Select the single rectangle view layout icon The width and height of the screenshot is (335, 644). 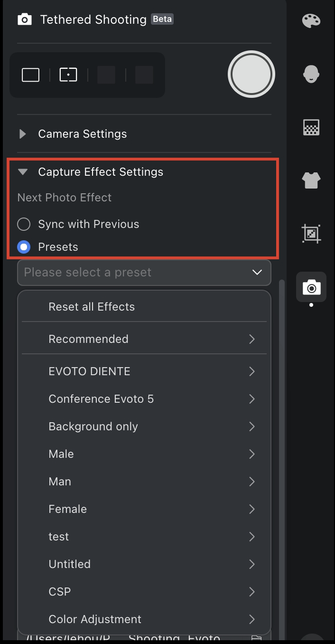(x=30, y=75)
